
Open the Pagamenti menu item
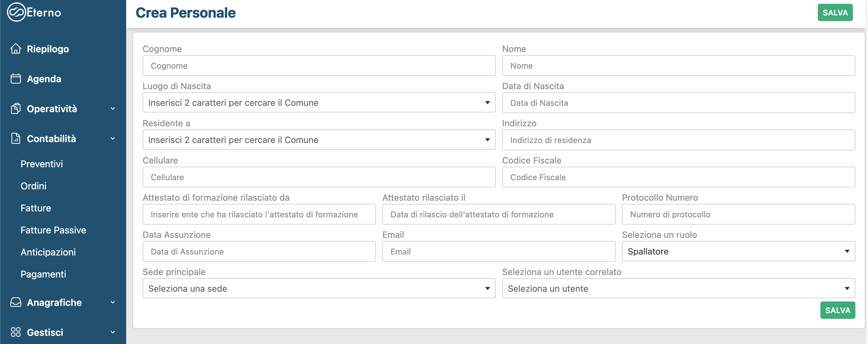tap(43, 274)
